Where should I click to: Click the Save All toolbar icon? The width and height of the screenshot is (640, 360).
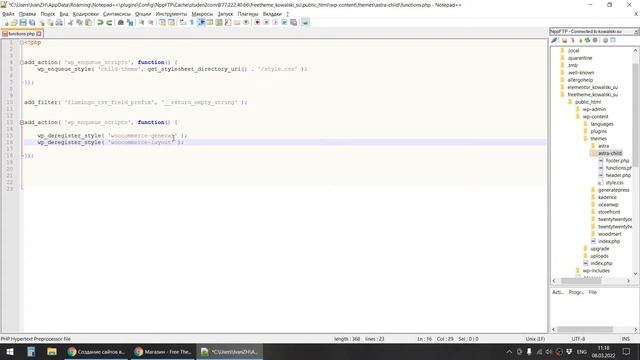click(32, 22)
